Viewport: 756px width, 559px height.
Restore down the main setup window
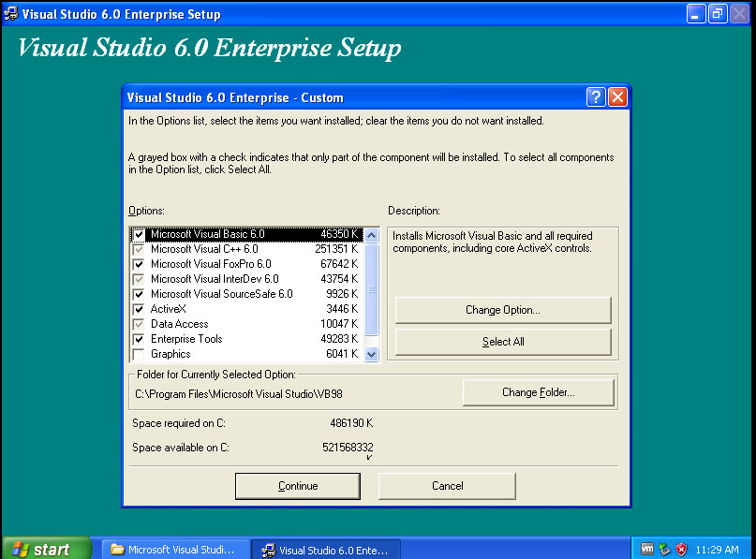pyautogui.click(x=718, y=14)
